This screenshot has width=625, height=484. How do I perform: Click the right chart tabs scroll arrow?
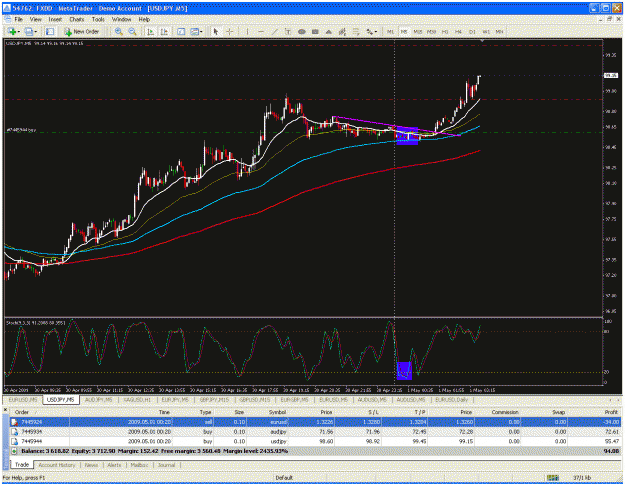[618, 399]
